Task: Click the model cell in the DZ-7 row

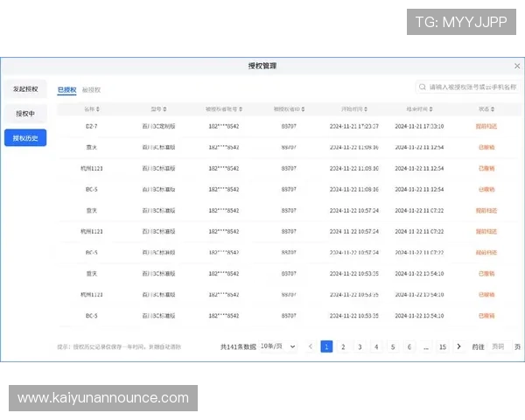Action: pos(158,126)
